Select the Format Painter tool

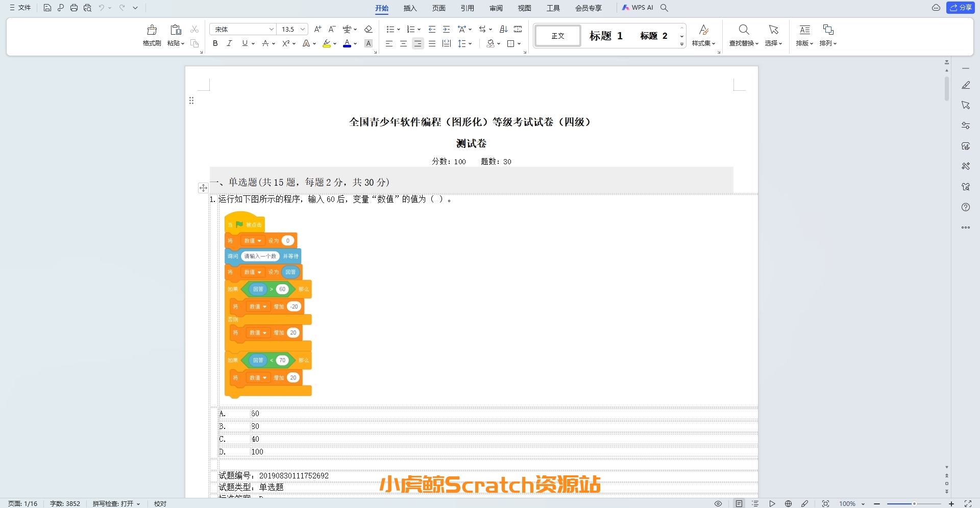point(152,35)
